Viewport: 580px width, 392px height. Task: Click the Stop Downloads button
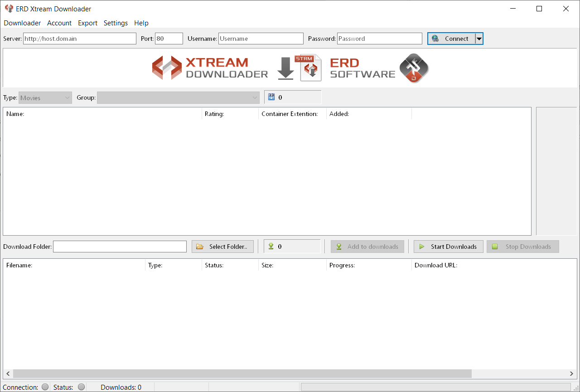pyautogui.click(x=523, y=247)
